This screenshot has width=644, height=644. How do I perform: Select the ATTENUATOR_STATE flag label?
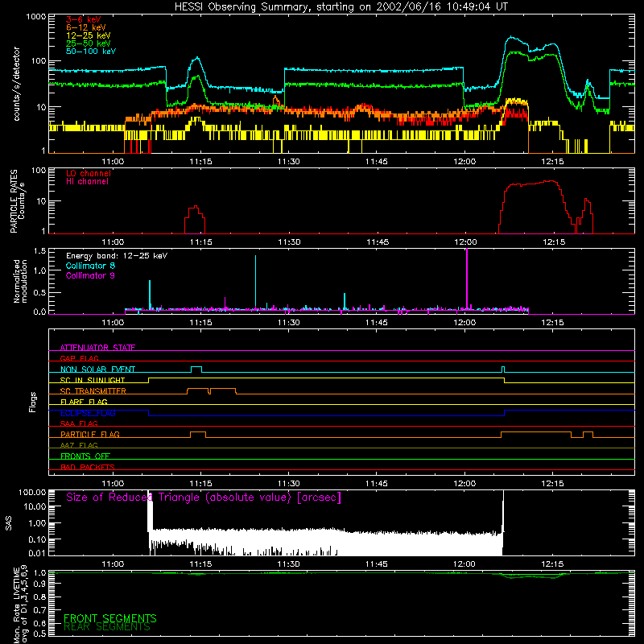pos(97,348)
